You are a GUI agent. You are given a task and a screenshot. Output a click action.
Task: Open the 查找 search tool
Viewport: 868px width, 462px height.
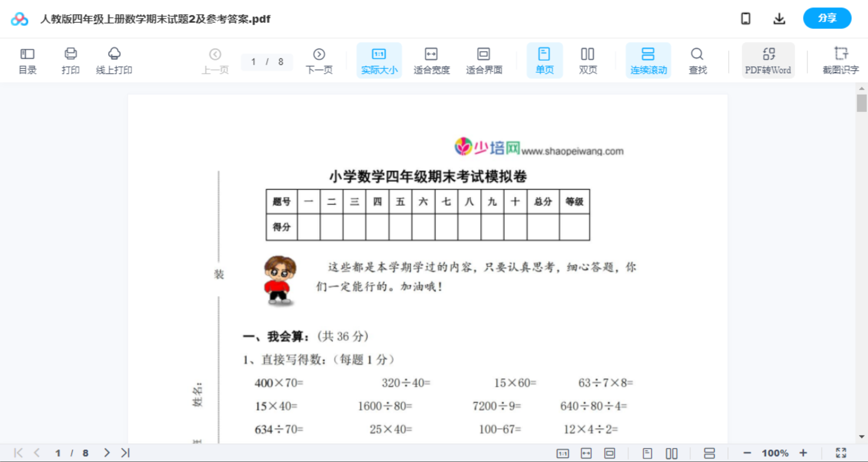697,60
